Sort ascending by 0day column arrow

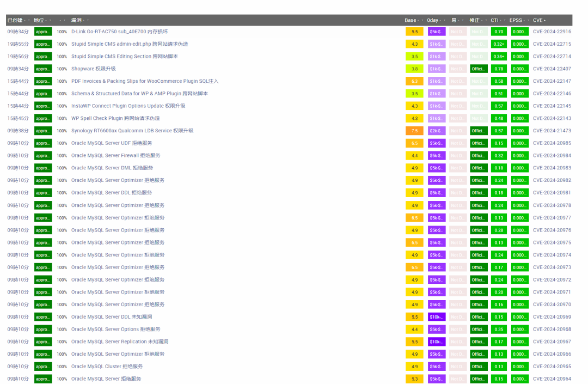pyautogui.click(x=440, y=20)
